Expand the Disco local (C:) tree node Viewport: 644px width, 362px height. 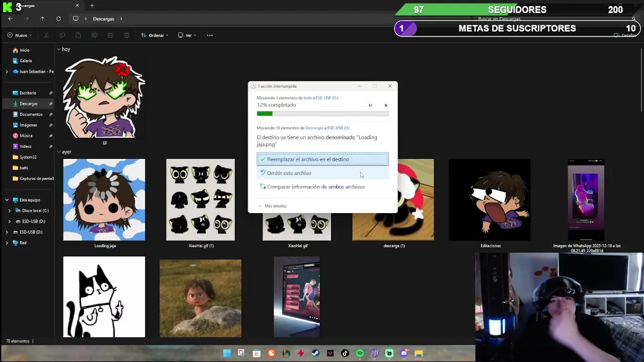click(9, 211)
